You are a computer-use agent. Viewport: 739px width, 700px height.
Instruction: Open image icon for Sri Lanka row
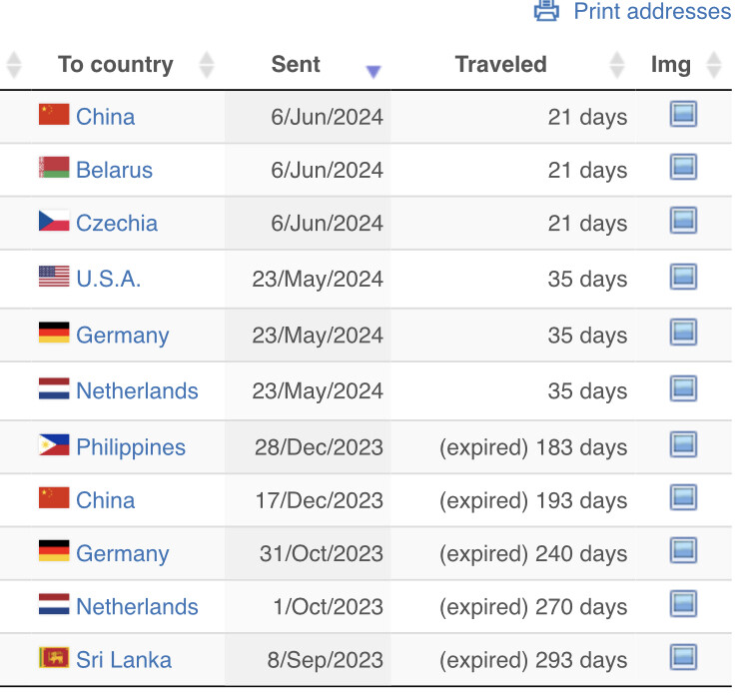coord(683,657)
